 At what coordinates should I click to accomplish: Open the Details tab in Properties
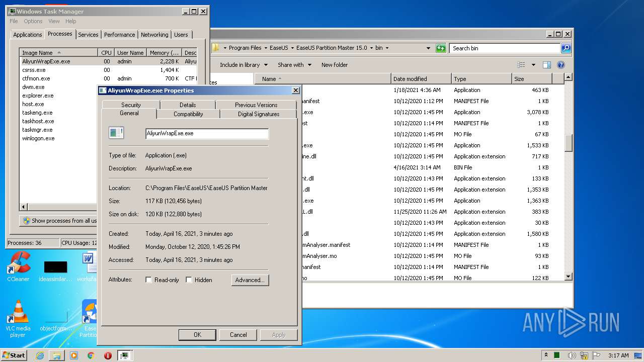coord(188,105)
